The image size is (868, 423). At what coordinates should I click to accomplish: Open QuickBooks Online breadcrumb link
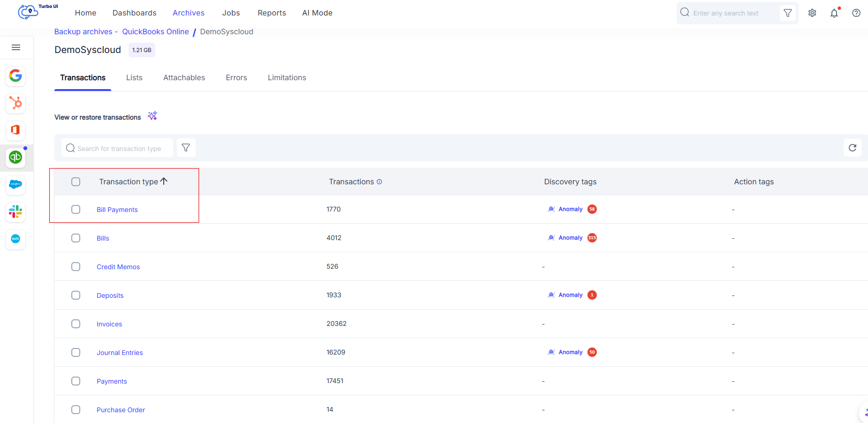pyautogui.click(x=155, y=31)
